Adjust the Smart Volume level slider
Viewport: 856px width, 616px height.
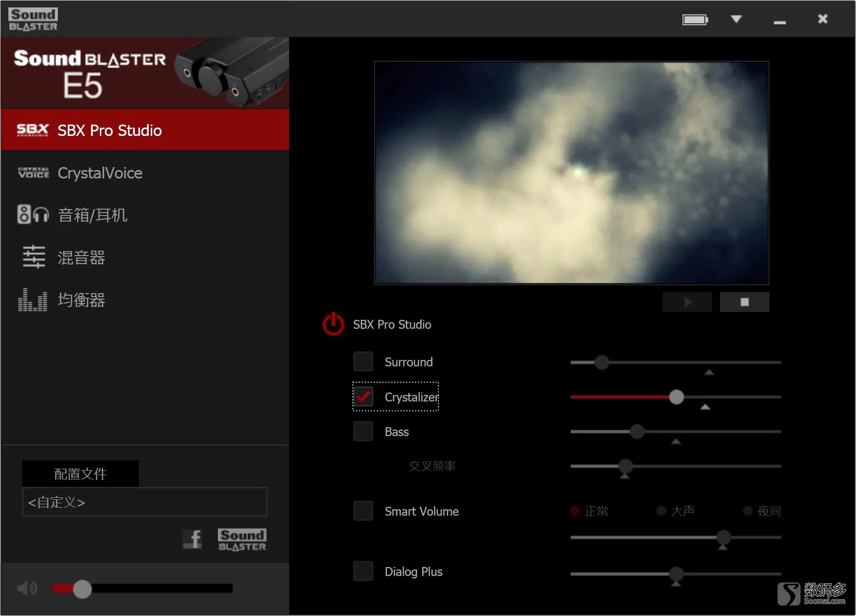pos(676,537)
